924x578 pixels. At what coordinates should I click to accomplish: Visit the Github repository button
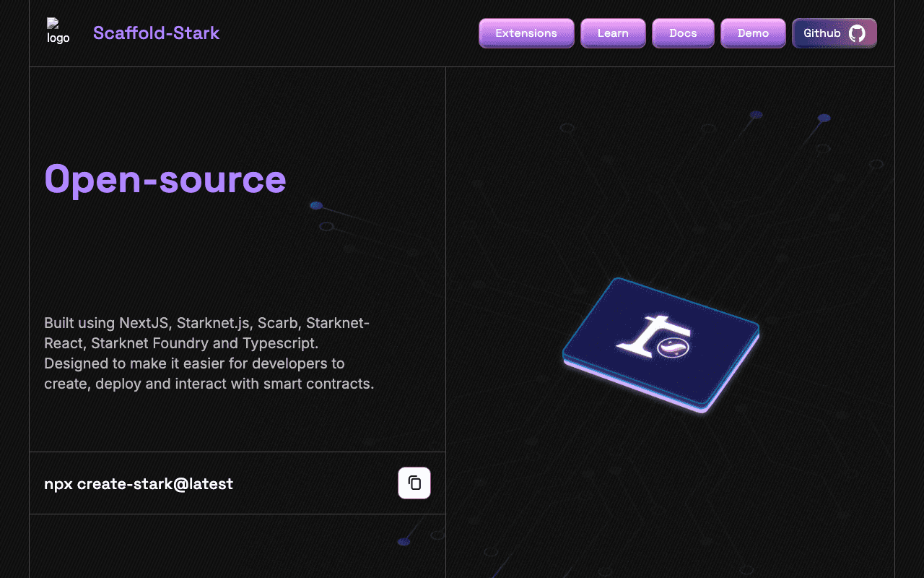tap(834, 33)
